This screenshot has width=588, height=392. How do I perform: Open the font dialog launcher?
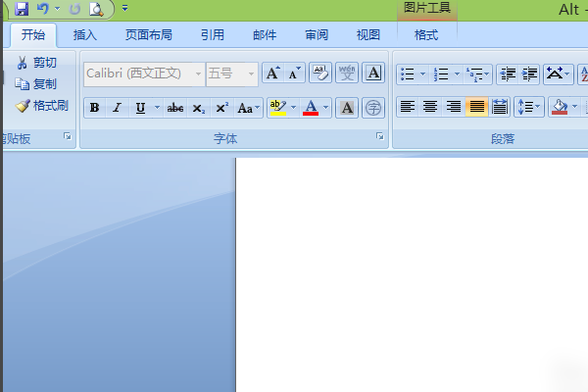tap(380, 136)
